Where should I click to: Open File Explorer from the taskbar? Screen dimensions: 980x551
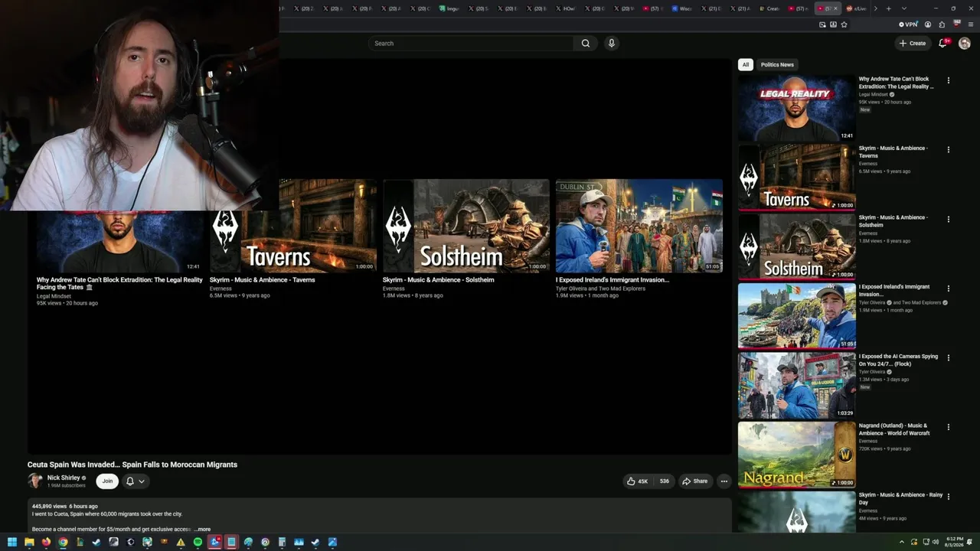pyautogui.click(x=29, y=543)
